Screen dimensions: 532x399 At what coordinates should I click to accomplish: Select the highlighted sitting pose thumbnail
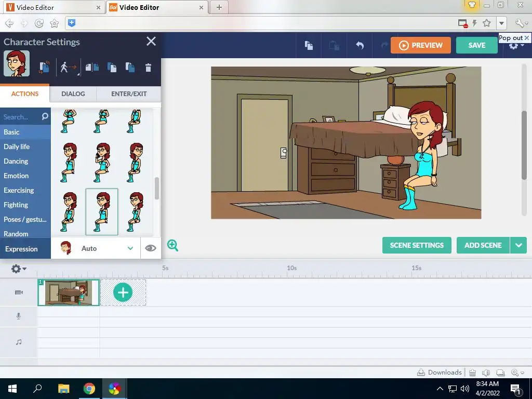[102, 212]
